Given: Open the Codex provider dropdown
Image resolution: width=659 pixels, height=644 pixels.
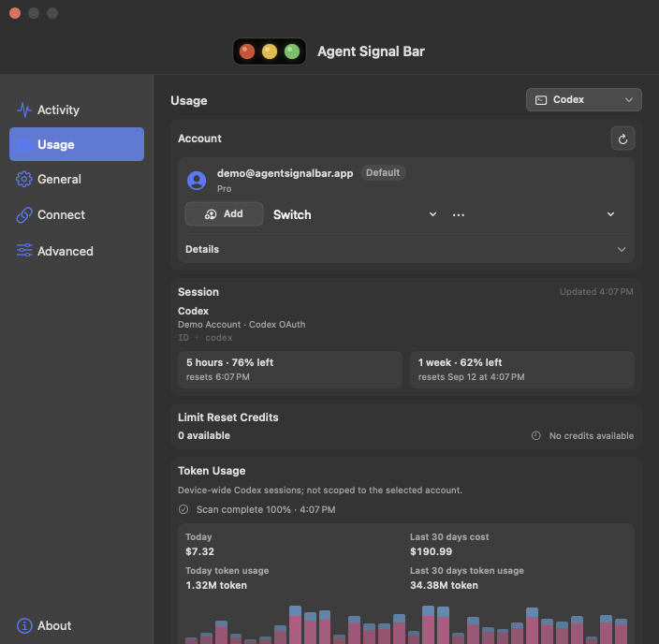Looking at the screenshot, I should [x=584, y=99].
